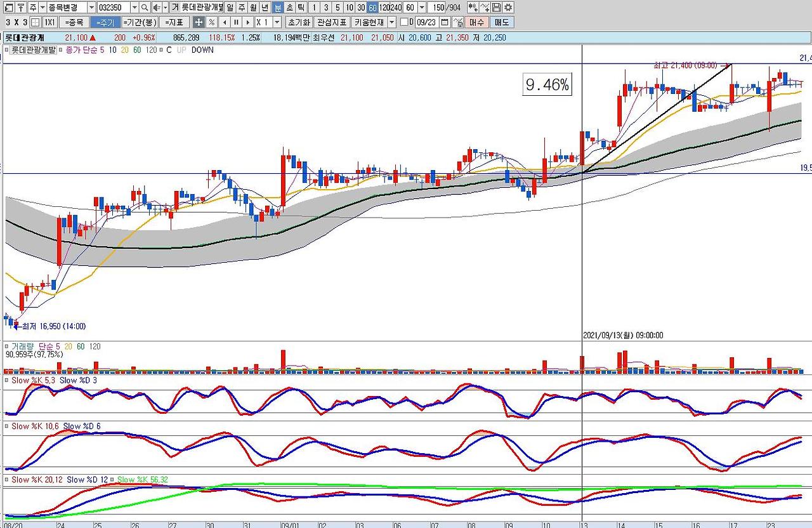Choose the 10 minute interval
Screen dimensions: 812x528
[x=349, y=8]
